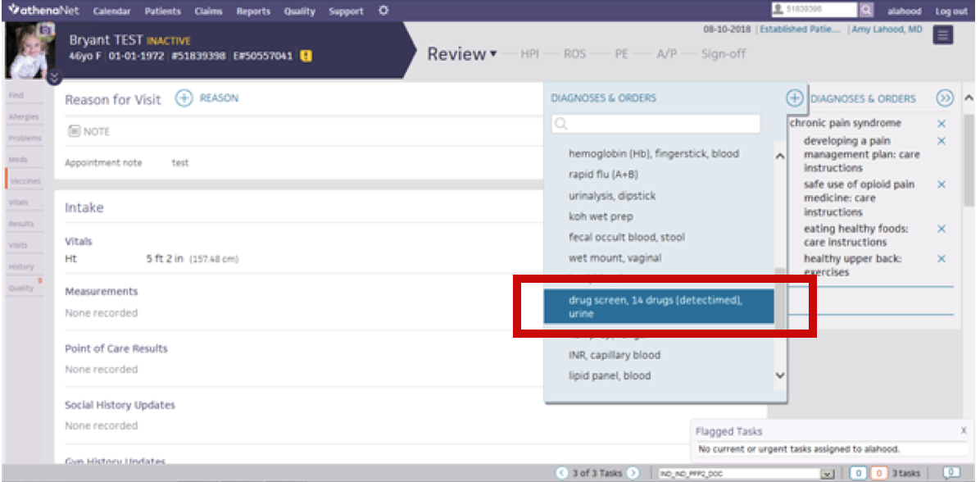Click the yellow alert icon in patient banner
This screenshot has width=980, height=482.
point(306,56)
